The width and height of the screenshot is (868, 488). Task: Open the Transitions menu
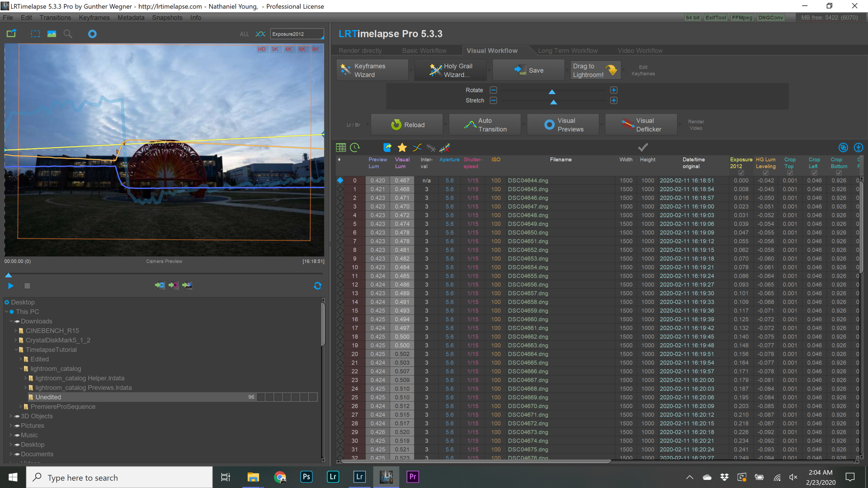click(55, 17)
